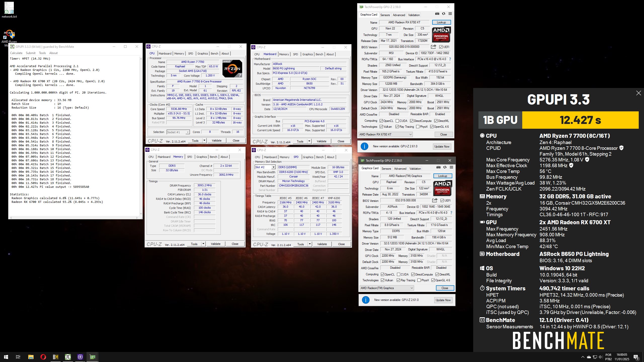
Task: Expand Tools dropdown arrow in CPU-Z Mainboard window
Action: (309, 141)
